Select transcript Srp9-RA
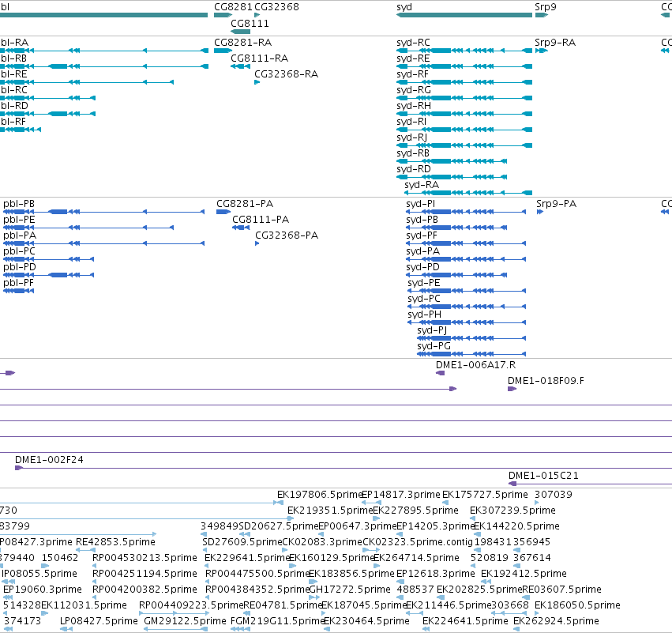Viewport: 672px width, 633px height. [555, 43]
